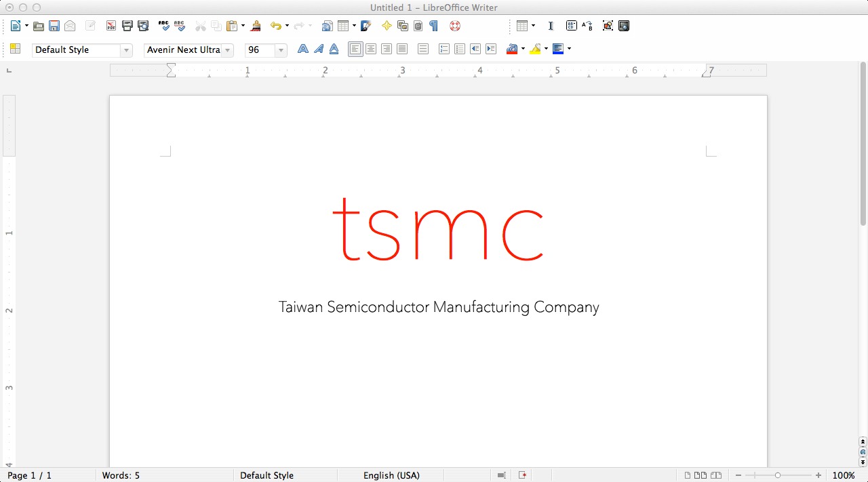Center the text horizontally
Screen dimensions: 868x482
click(371, 49)
